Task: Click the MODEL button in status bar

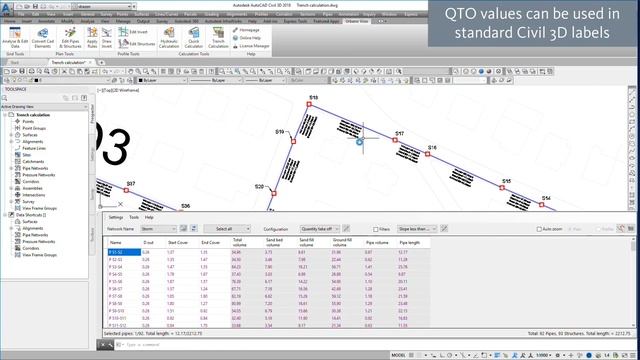Action: coord(398,356)
